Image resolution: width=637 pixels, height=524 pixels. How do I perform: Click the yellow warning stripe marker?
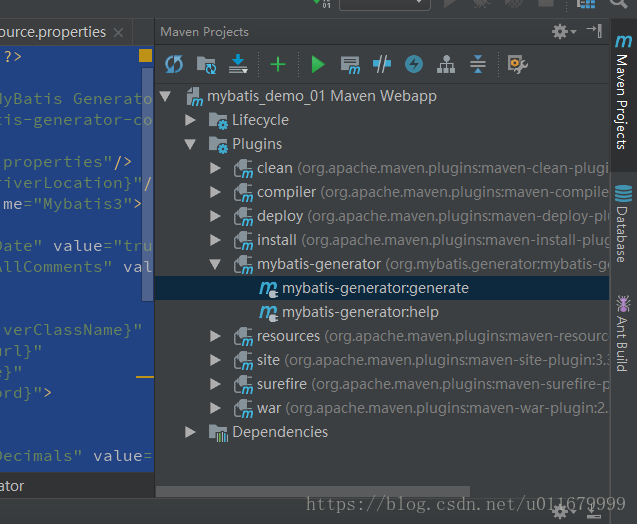tap(145, 377)
